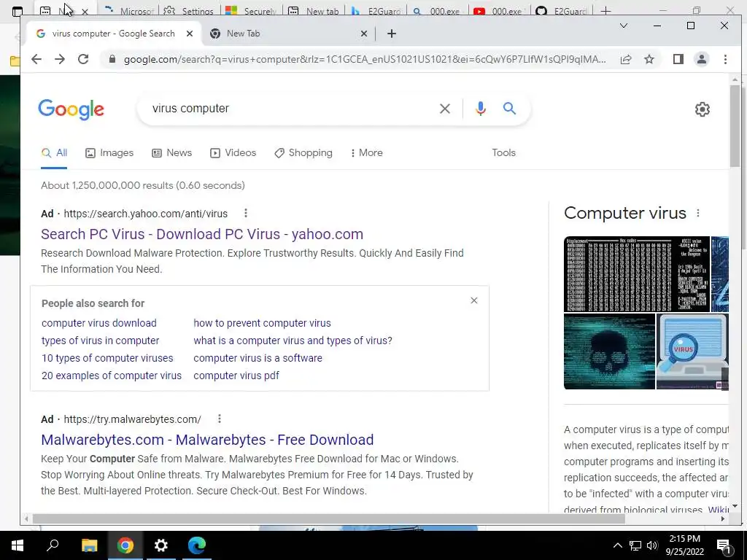Switch to News results
Screen dimensions: 747x560
click(x=171, y=153)
